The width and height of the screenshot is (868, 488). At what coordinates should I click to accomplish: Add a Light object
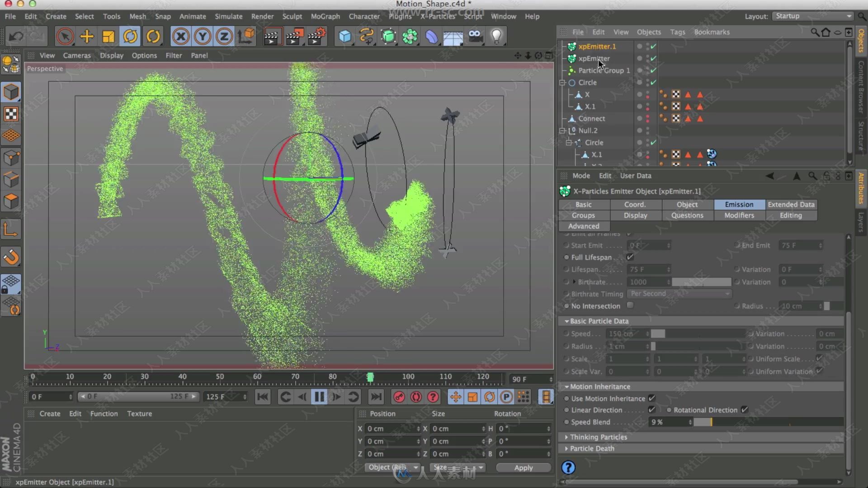click(497, 36)
